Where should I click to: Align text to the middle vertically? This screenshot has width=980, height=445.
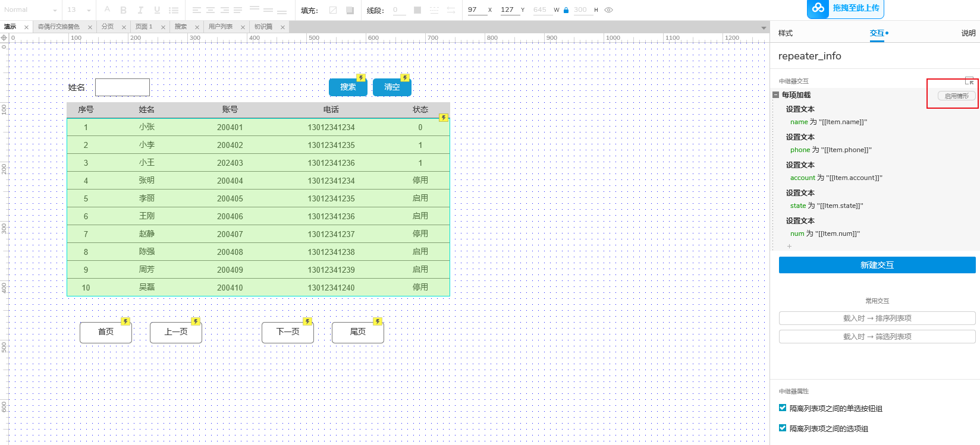(268, 10)
